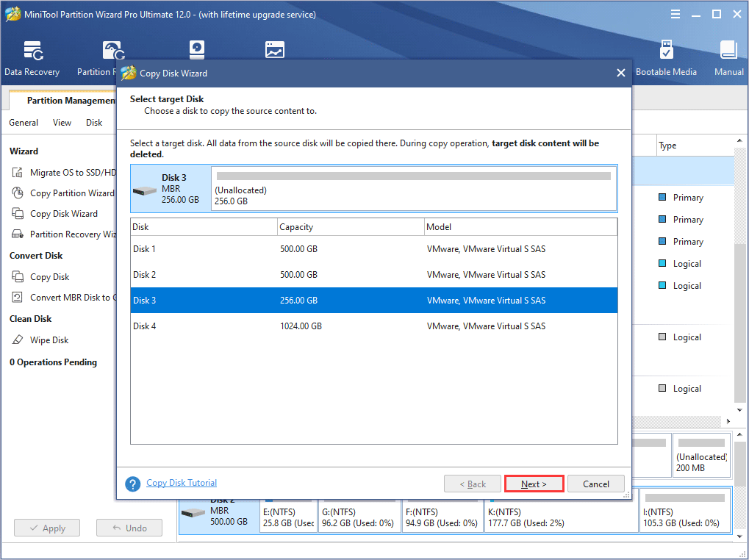Click the Apply button

tap(47, 528)
